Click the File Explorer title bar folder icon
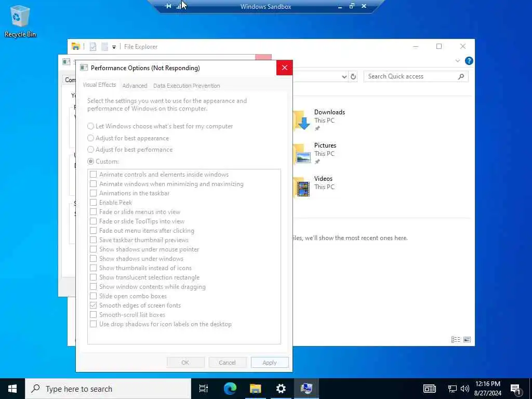This screenshot has width=532, height=399. click(76, 46)
